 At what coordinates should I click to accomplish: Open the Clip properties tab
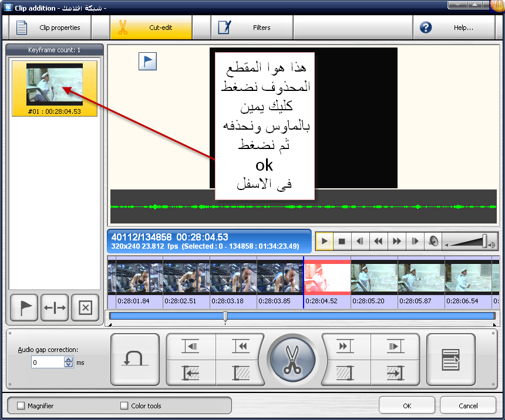point(51,28)
